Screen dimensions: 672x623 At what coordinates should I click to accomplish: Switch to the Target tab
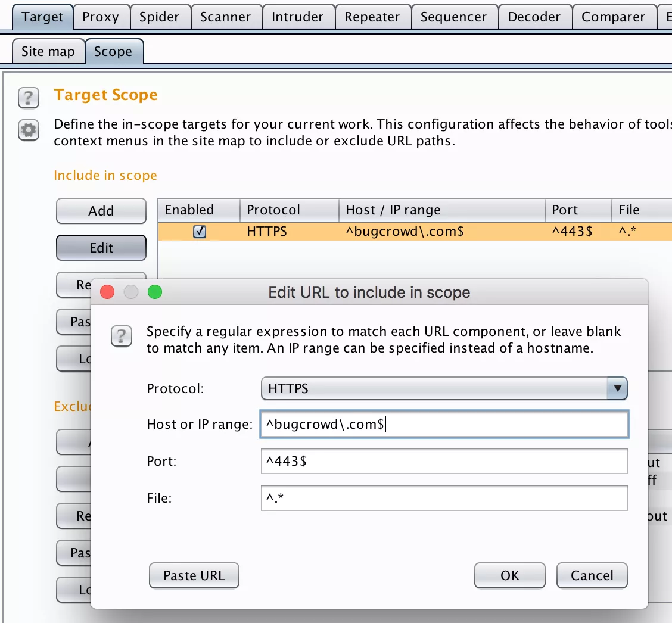coord(42,17)
